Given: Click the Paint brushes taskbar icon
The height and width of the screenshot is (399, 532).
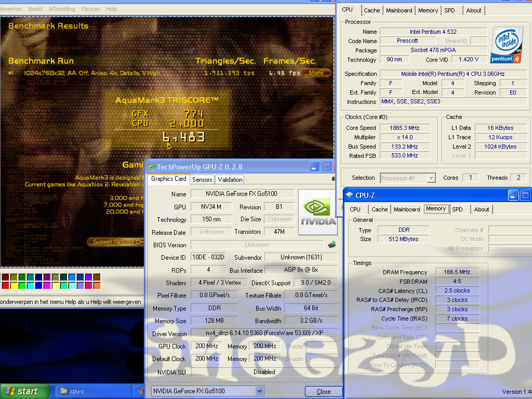Looking at the screenshot, I should click(140, 391).
